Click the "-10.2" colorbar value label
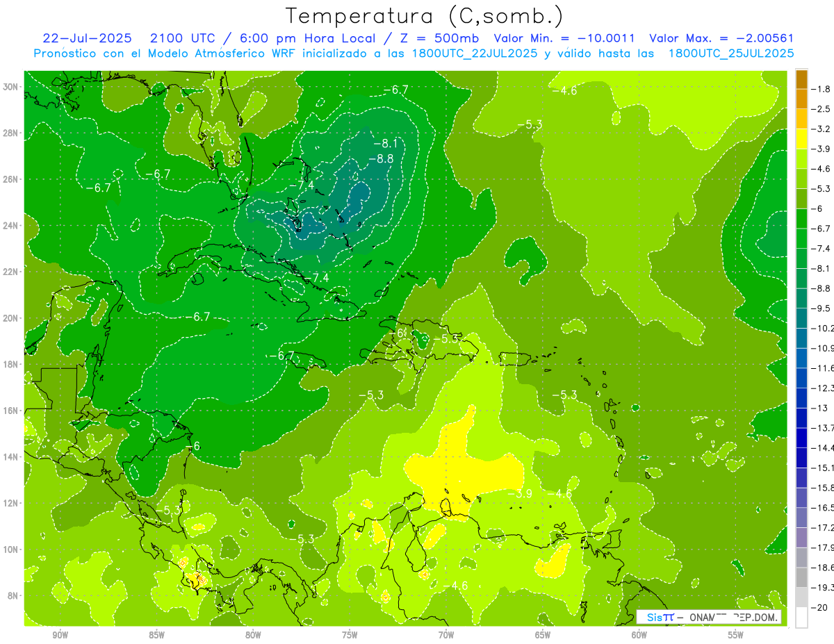The image size is (834, 644). point(821,328)
